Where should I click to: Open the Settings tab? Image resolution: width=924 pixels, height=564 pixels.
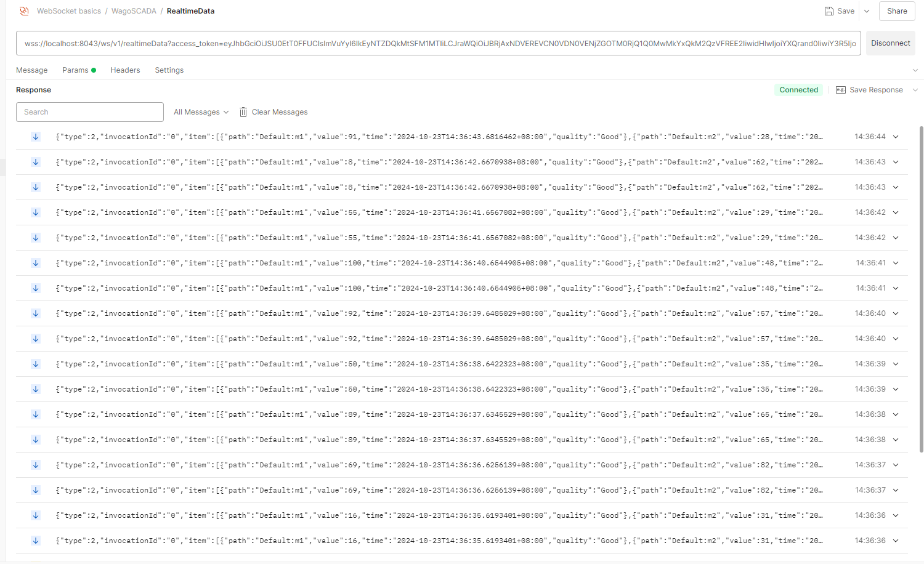[x=169, y=70]
